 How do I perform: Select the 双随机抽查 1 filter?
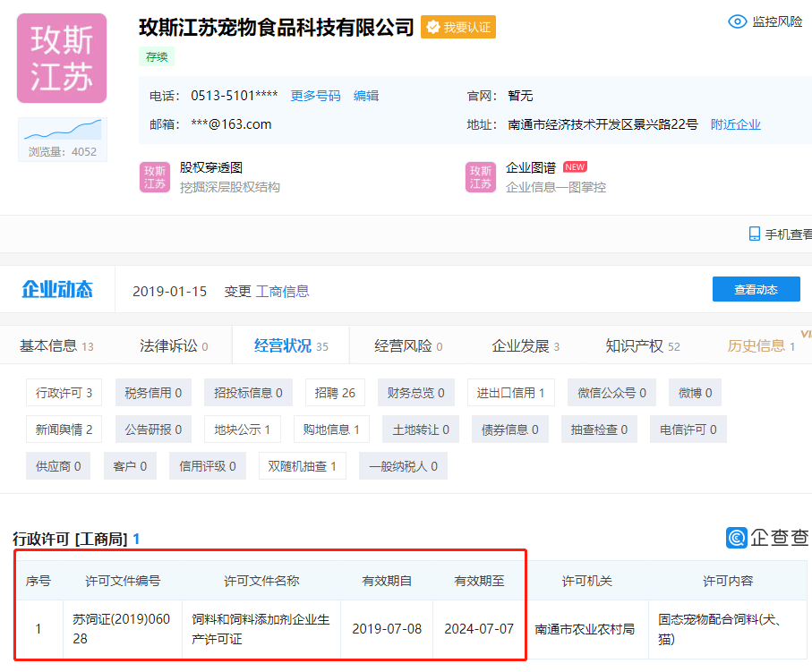(303, 466)
